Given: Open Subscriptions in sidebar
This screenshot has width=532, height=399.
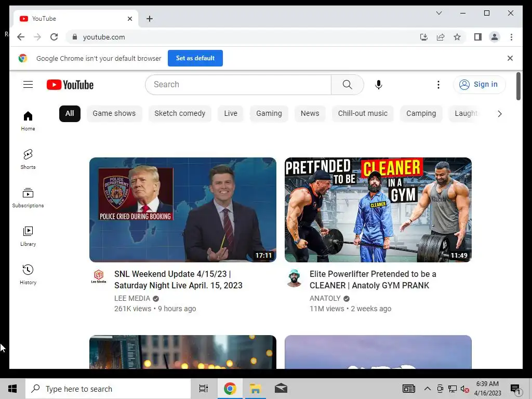Looking at the screenshot, I should click(x=28, y=198).
